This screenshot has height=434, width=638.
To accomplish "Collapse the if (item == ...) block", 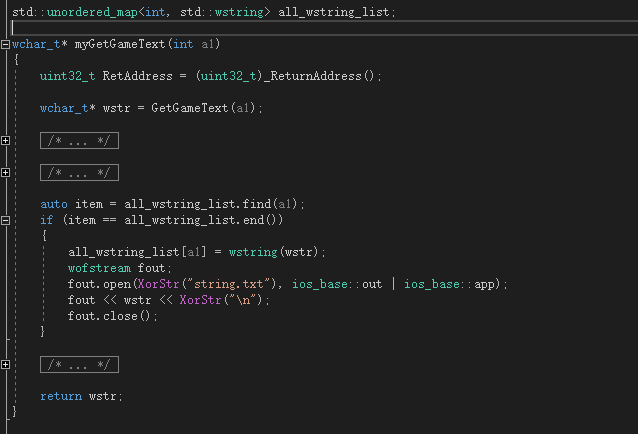I will [5, 220].
